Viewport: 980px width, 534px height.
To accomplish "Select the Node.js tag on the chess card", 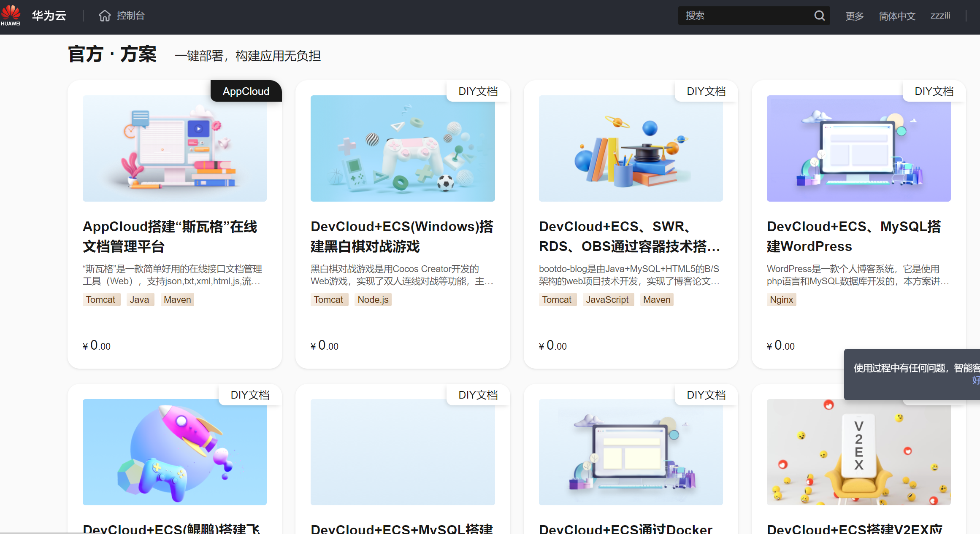I will tap(373, 299).
